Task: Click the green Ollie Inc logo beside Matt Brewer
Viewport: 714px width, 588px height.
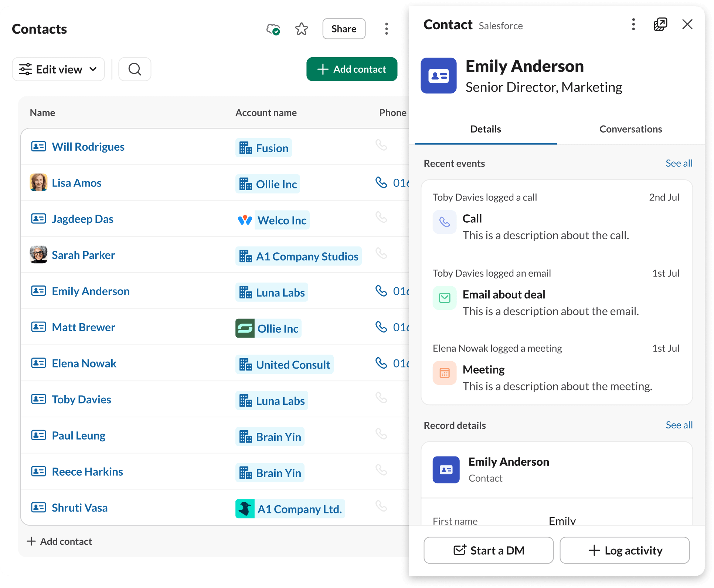Action: coord(245,328)
